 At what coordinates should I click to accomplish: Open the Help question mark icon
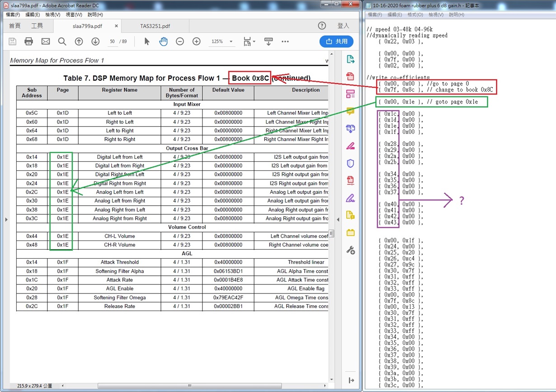pyautogui.click(x=322, y=26)
